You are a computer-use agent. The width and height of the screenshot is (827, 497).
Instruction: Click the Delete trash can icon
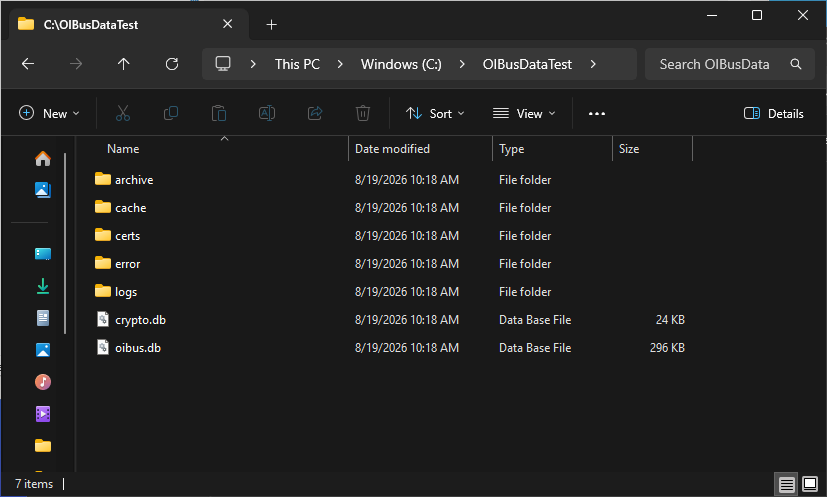pyautogui.click(x=363, y=113)
